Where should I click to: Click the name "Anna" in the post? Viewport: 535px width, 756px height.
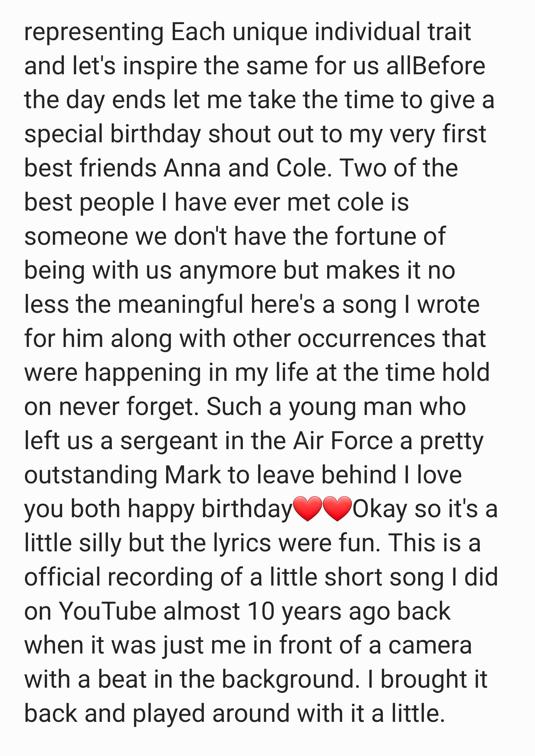tap(192, 168)
